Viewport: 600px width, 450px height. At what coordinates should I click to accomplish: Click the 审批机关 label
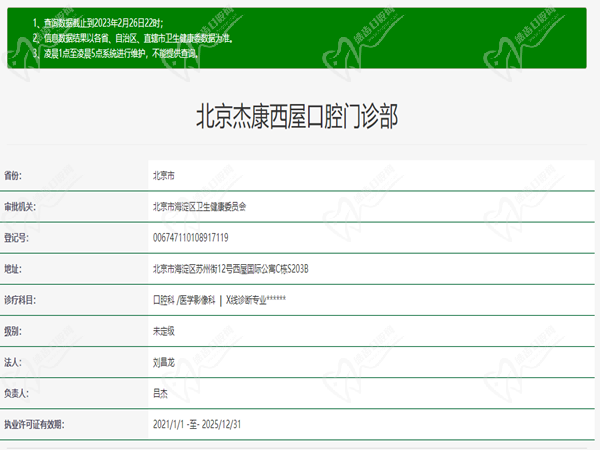pos(20,207)
